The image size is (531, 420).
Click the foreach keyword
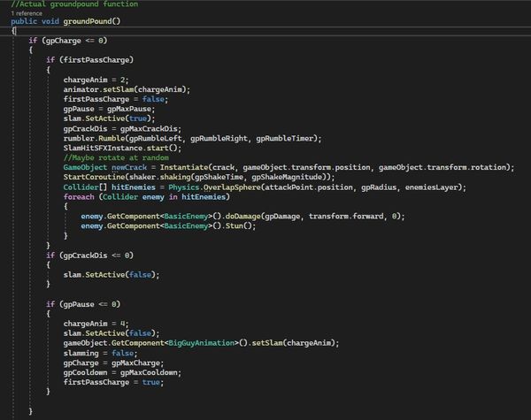tap(79, 196)
